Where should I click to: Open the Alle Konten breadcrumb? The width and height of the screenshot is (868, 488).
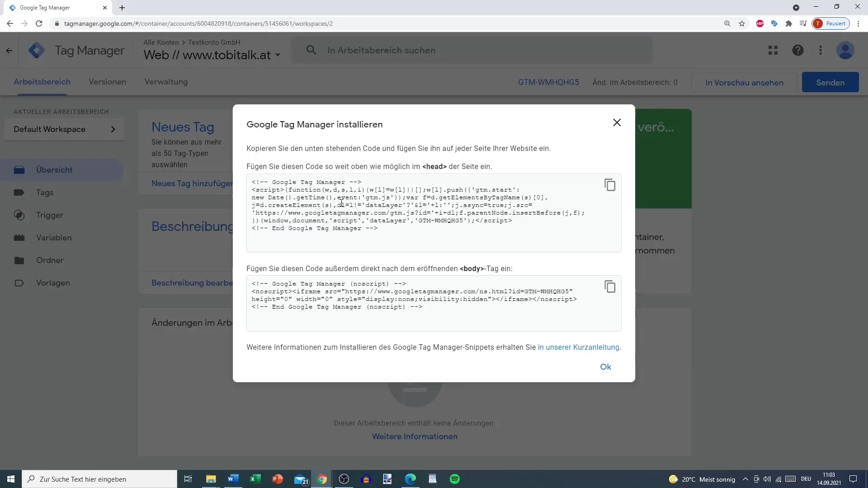click(x=161, y=42)
